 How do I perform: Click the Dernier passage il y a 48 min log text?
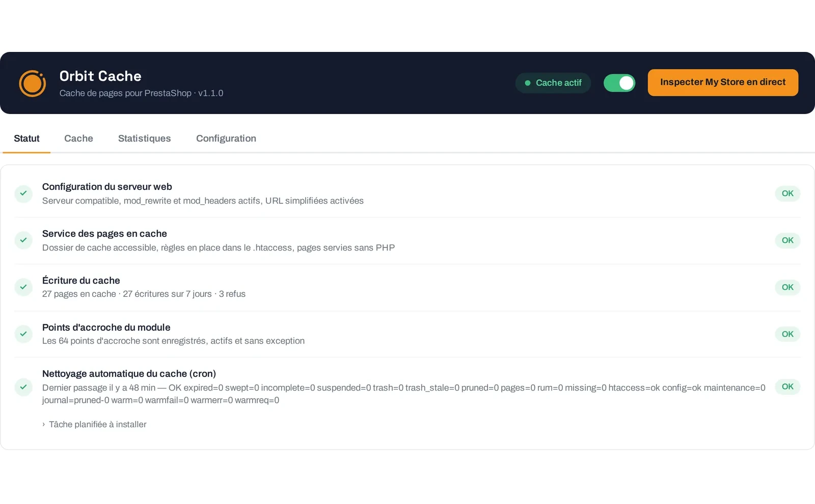[403, 394]
